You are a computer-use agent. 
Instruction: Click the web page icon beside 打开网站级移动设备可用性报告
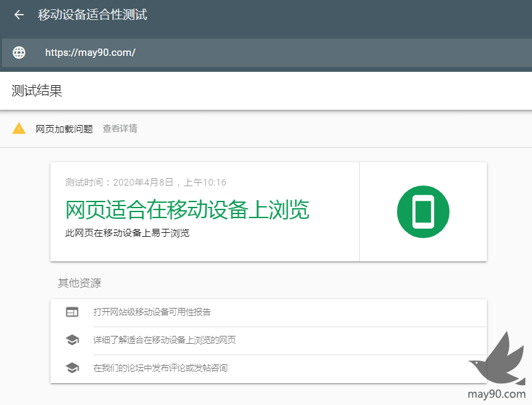click(x=72, y=312)
